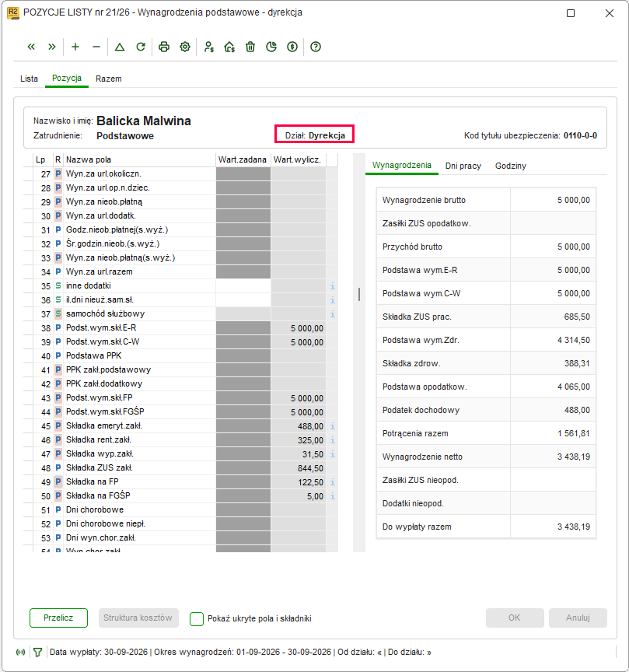Refresh the list using circular arrow icon
The image size is (629, 672).
point(141,47)
